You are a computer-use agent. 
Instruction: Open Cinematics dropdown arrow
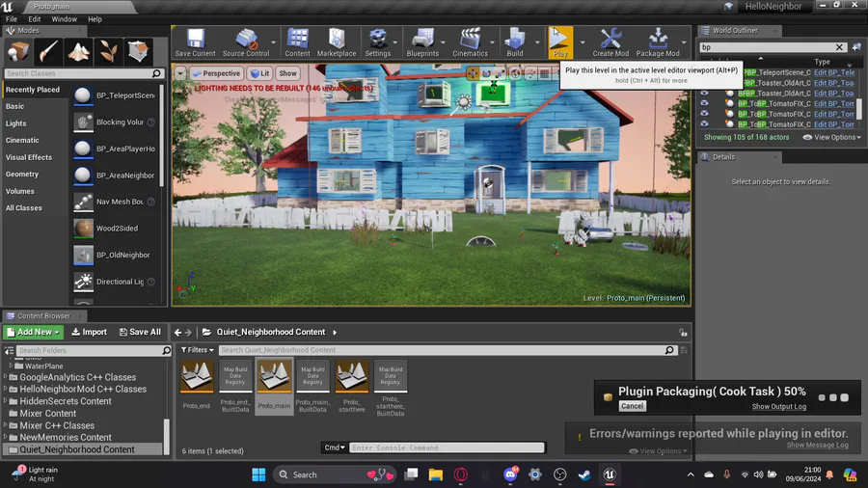[492, 42]
